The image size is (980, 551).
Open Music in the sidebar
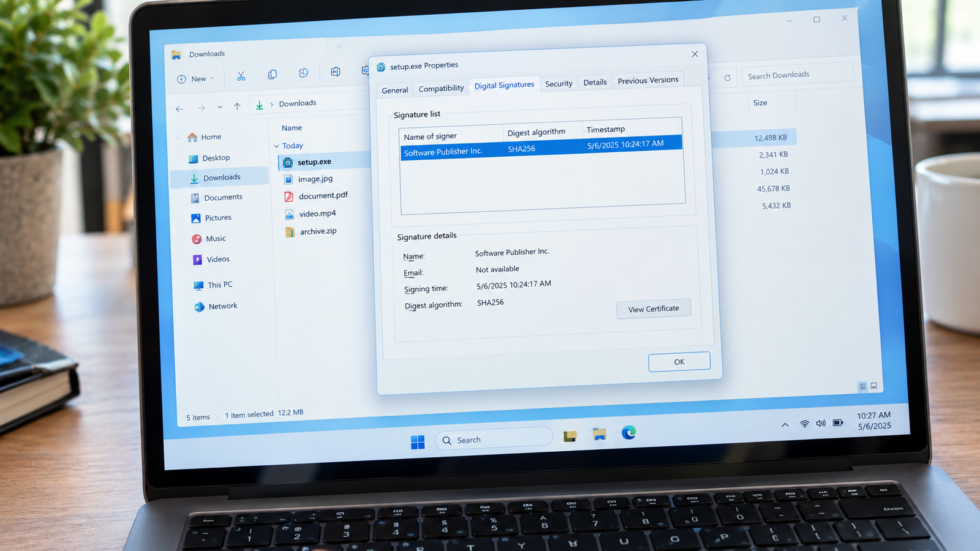[x=209, y=239]
